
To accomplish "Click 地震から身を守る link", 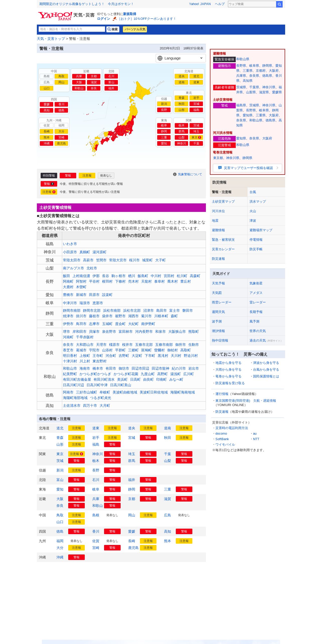I will [x=228, y=363].
